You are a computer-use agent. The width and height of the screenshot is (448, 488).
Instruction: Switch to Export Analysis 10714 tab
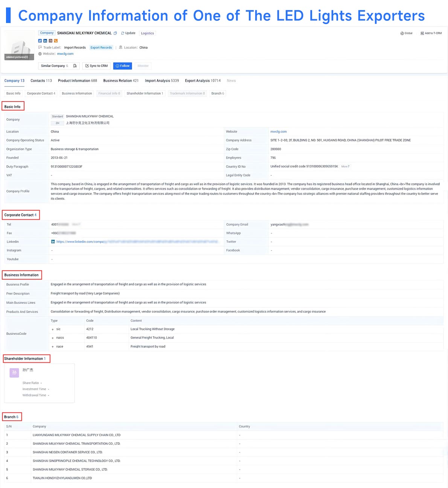click(x=203, y=81)
